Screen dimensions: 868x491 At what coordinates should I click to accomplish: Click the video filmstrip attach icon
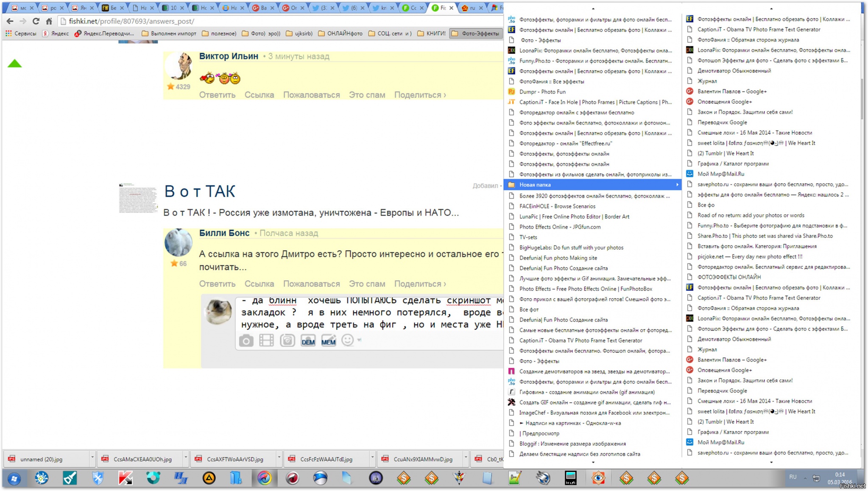266,340
